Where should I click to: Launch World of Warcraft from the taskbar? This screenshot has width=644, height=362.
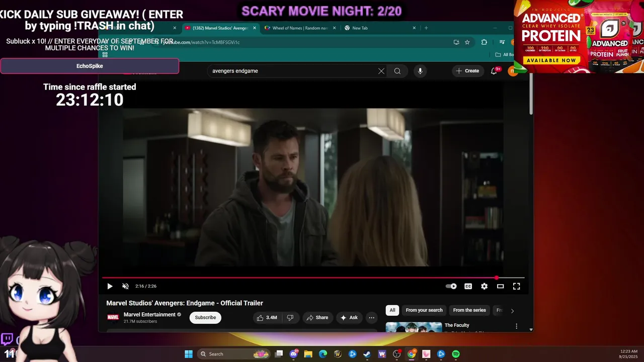coord(338,354)
